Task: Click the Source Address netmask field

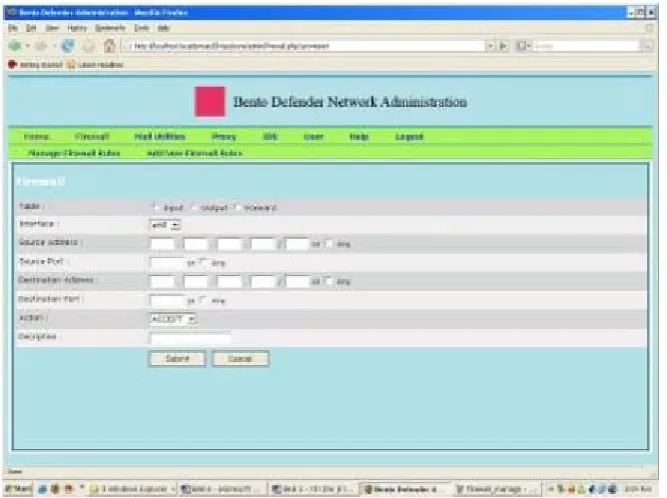Action: tap(297, 244)
